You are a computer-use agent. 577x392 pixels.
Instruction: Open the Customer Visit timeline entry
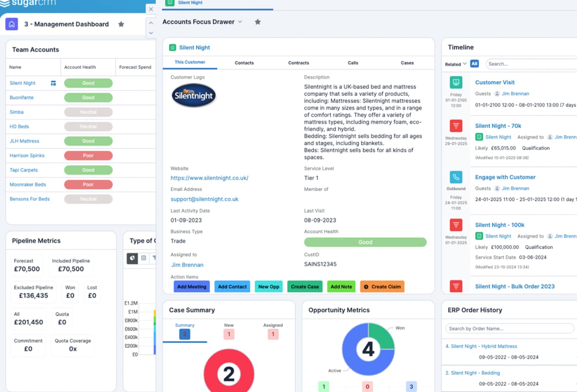coord(495,82)
